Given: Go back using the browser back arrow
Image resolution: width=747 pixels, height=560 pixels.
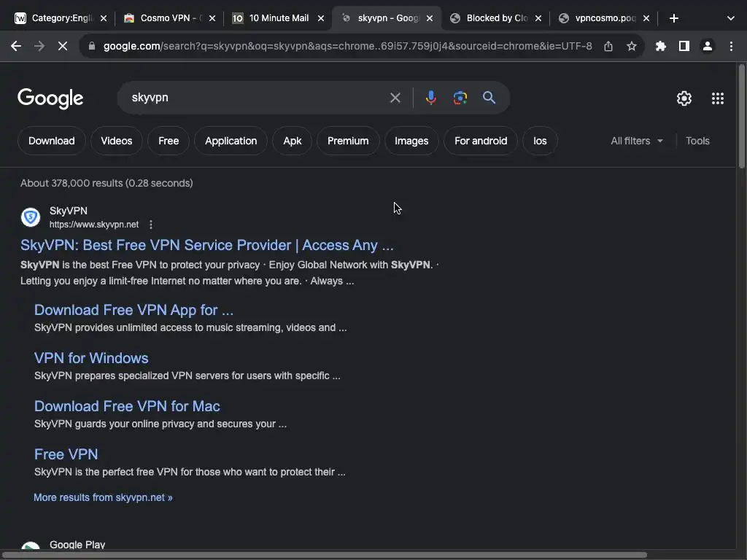Looking at the screenshot, I should [x=16, y=46].
